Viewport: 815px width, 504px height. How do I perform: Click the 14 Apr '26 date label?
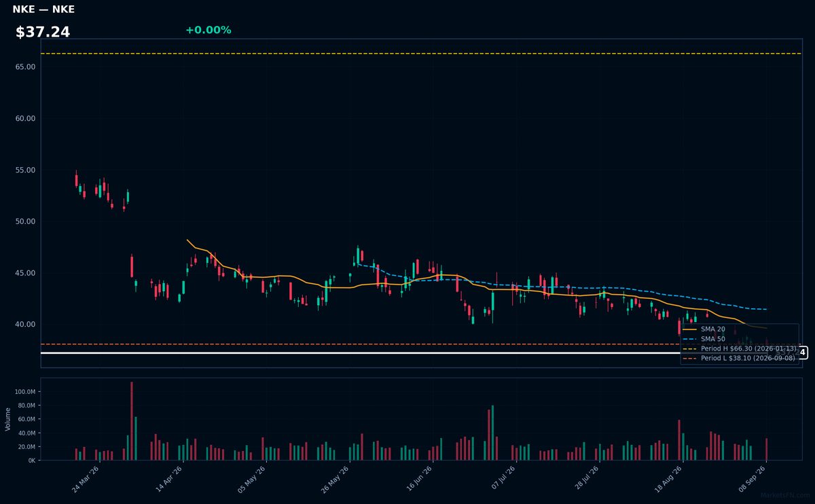(169, 479)
